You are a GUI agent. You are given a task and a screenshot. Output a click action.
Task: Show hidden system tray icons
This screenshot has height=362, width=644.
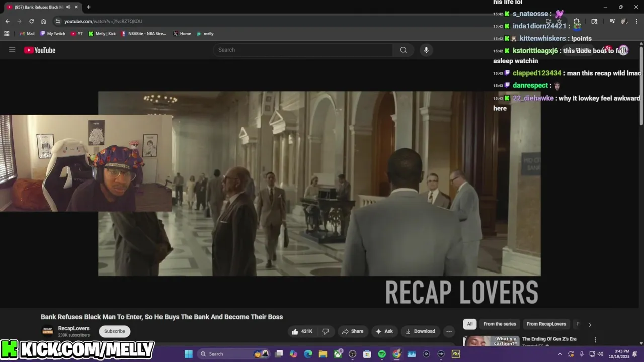click(x=560, y=354)
